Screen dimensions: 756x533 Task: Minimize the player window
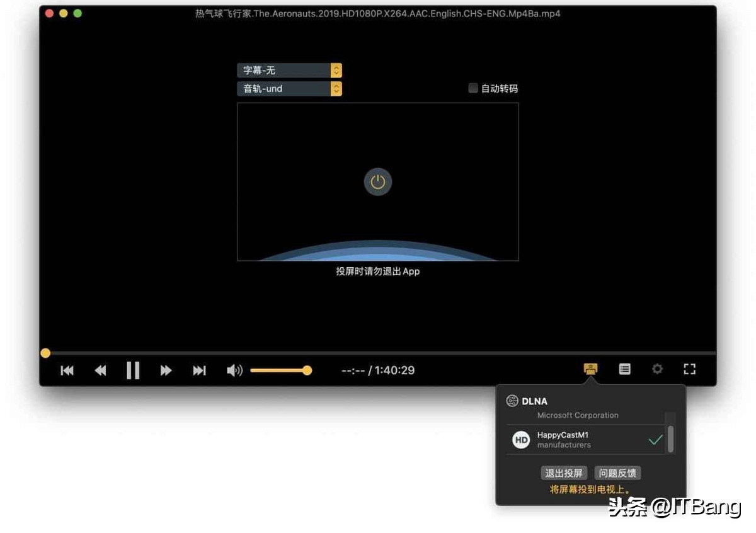tap(63, 13)
